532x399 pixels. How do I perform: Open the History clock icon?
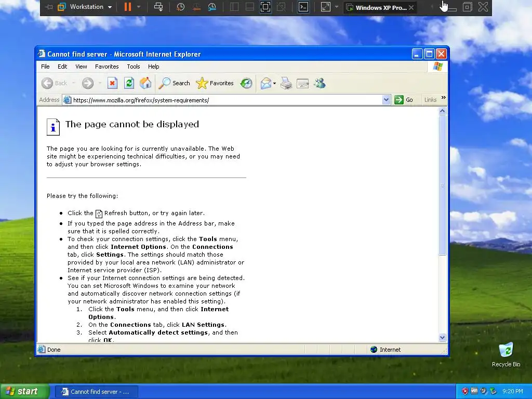246,83
